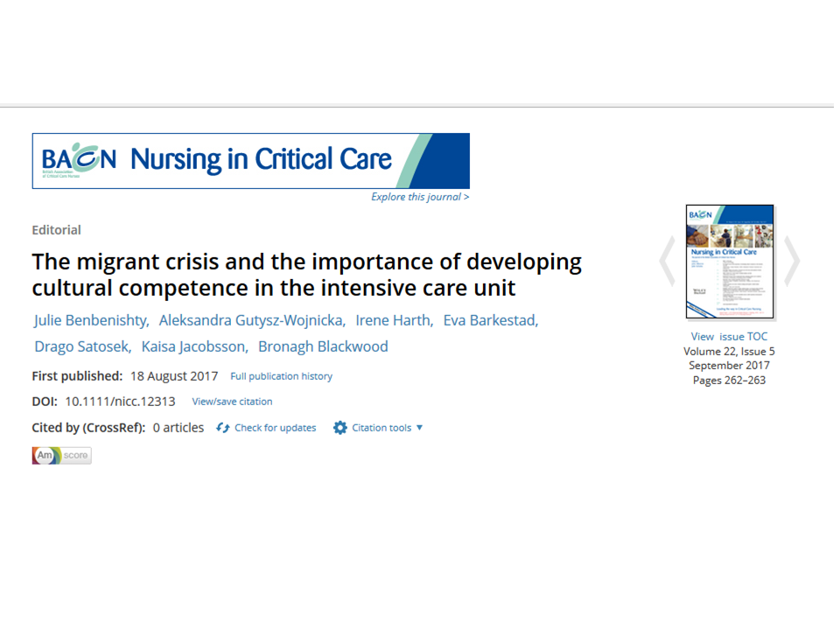Open author Bronagh Blackwood's link

pyautogui.click(x=323, y=346)
